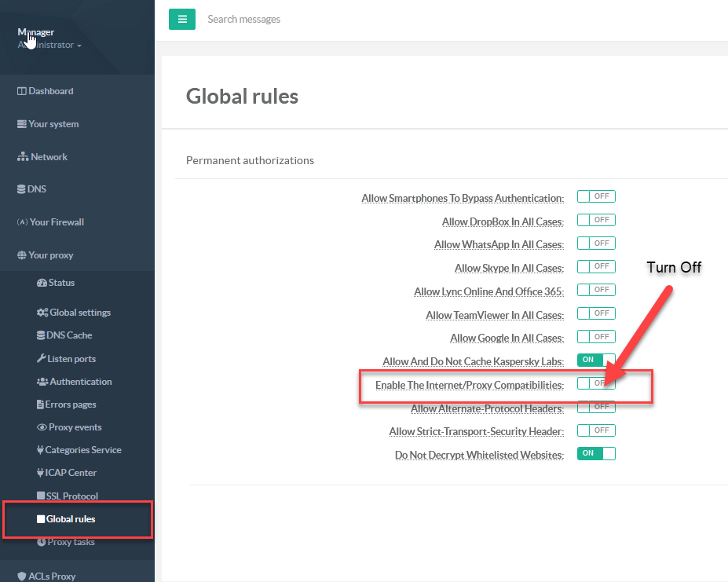Click the Allow DropBox In All Cases label
The image size is (728, 582).
503,222
